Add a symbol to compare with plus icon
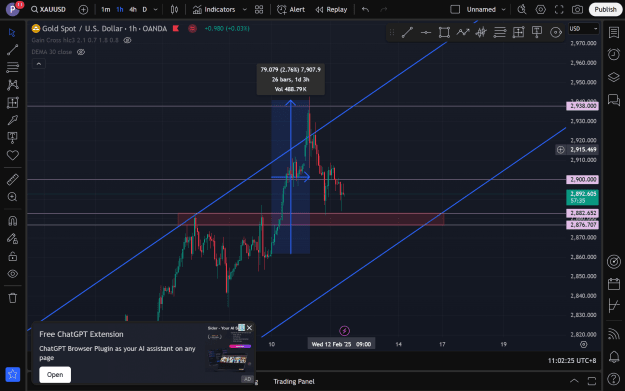This screenshot has height=391, width=625. [x=83, y=10]
